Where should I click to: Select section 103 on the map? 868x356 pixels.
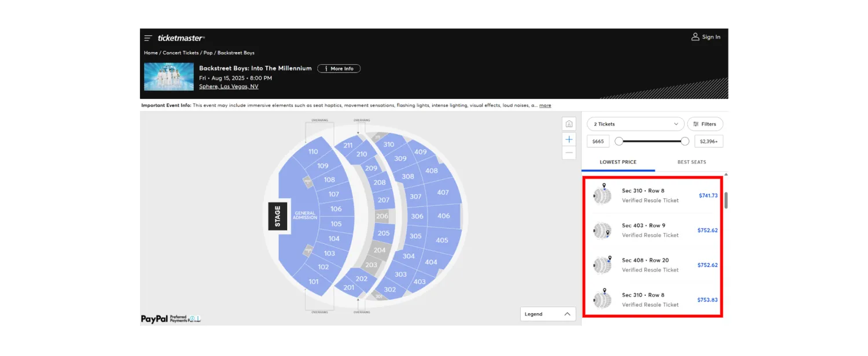329,253
